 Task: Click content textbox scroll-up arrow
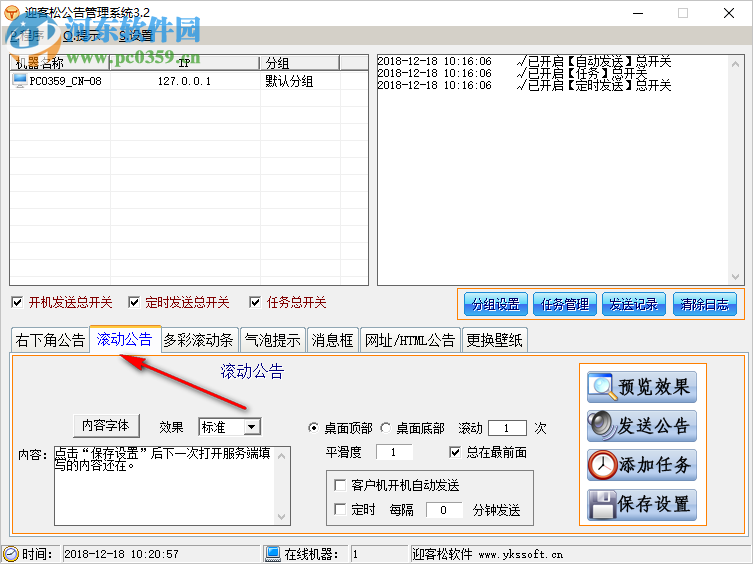pyautogui.click(x=282, y=455)
